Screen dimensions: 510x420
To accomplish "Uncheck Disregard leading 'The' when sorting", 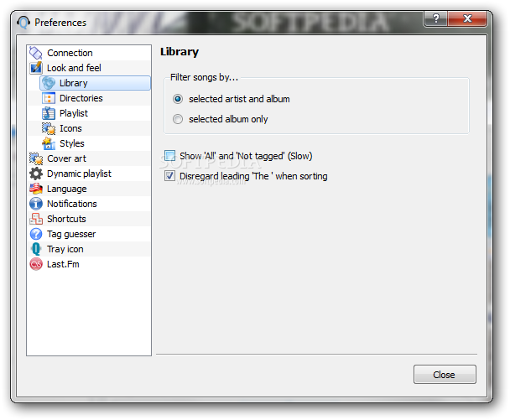I will point(169,176).
